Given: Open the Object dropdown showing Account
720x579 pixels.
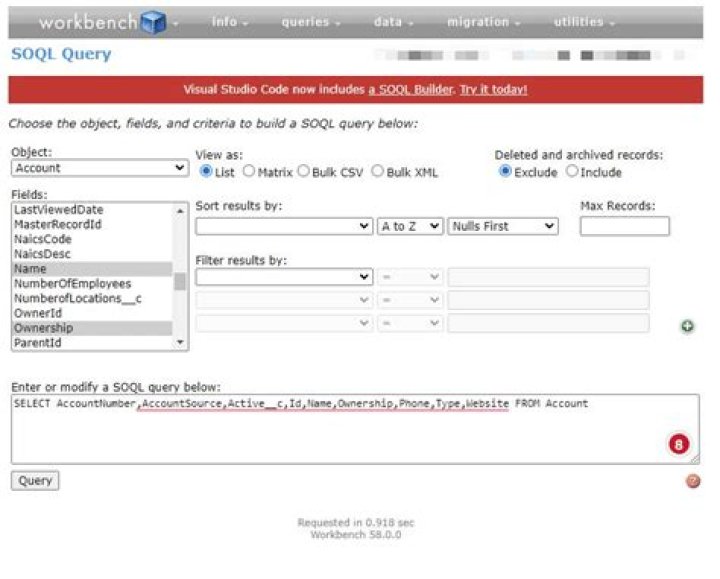Looking at the screenshot, I should 99,168.
